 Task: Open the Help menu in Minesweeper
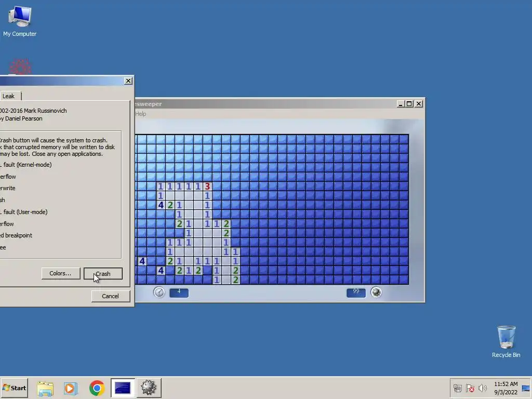coord(140,114)
